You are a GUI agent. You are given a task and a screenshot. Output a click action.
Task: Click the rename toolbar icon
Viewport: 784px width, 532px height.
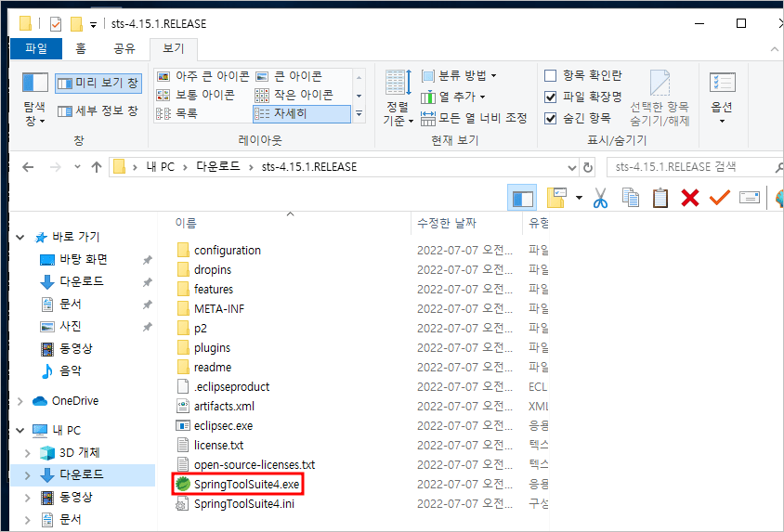(750, 198)
